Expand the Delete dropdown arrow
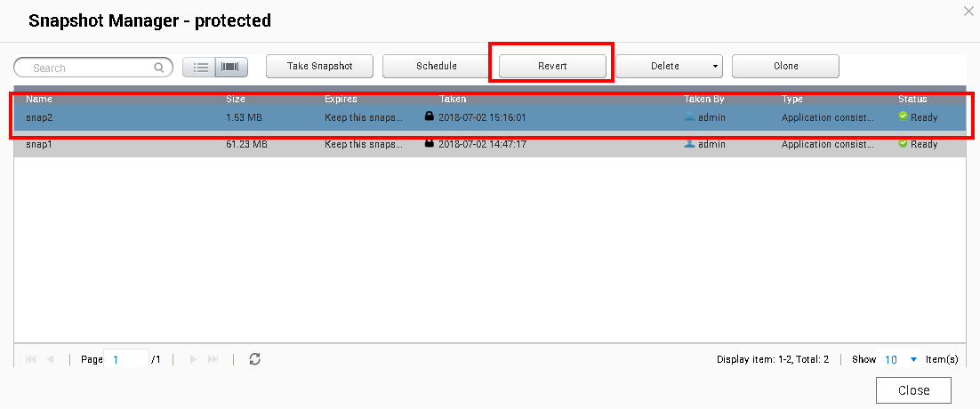 pos(714,67)
